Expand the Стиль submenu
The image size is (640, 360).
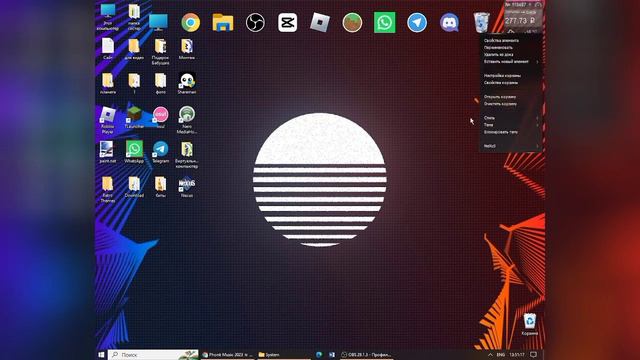[x=510, y=118]
